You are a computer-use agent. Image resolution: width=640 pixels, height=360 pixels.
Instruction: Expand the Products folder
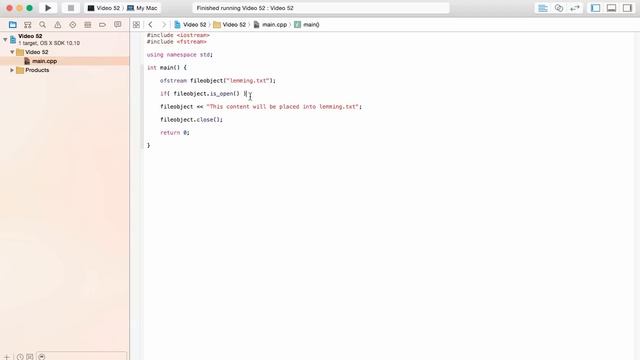tap(12, 70)
